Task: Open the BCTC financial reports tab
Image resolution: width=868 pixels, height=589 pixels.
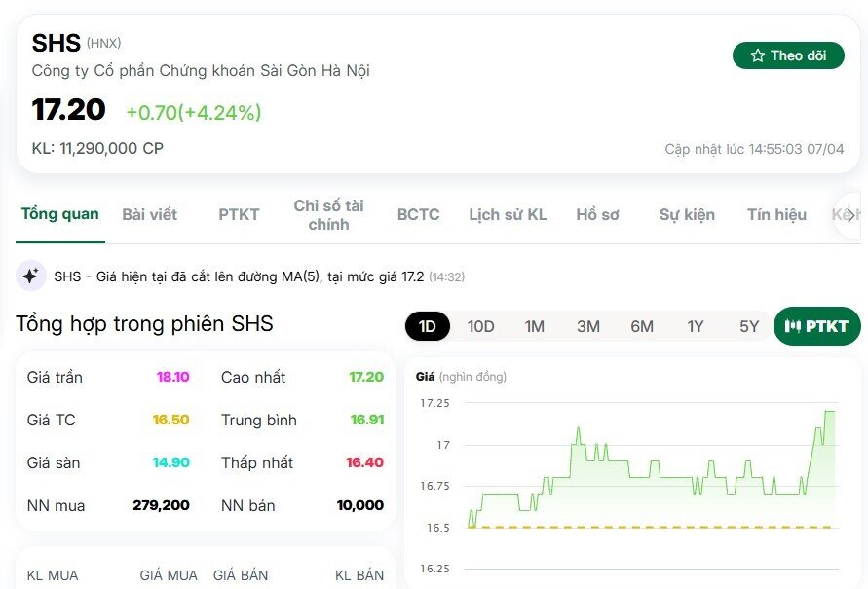Action: click(417, 213)
